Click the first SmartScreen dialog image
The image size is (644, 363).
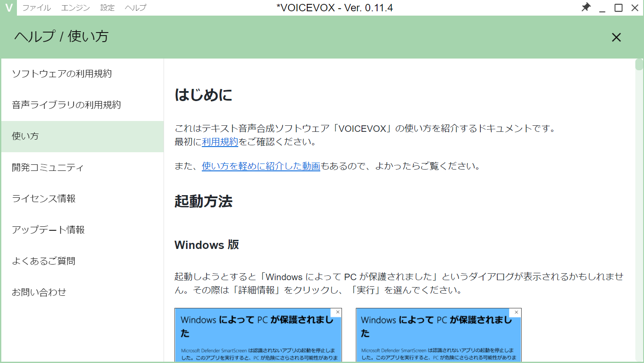258,335
